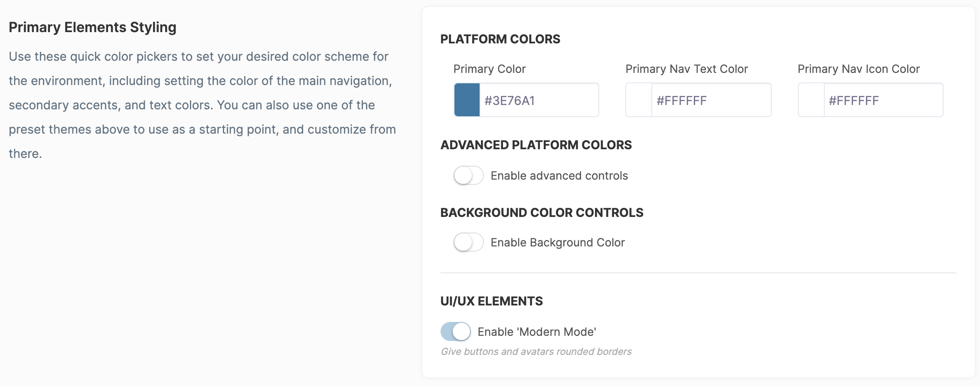This screenshot has height=387, width=980.
Task: Click the 'Enable advanced controls' label
Action: click(559, 176)
